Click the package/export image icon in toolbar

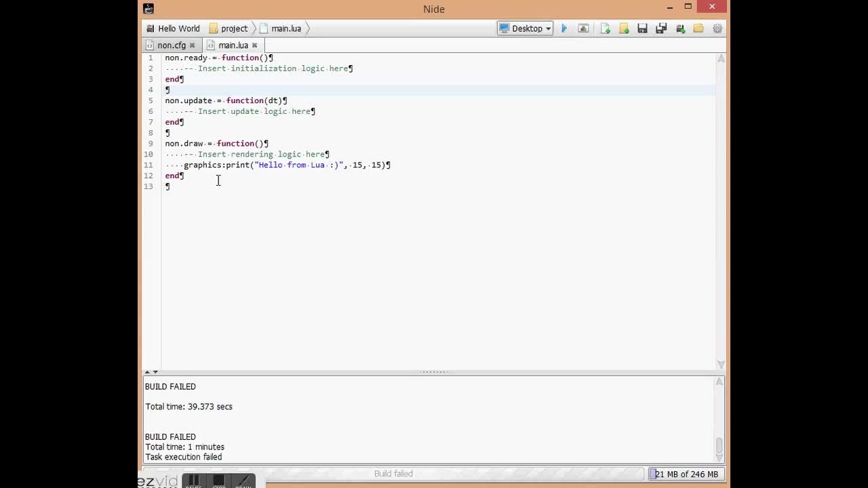[583, 28]
